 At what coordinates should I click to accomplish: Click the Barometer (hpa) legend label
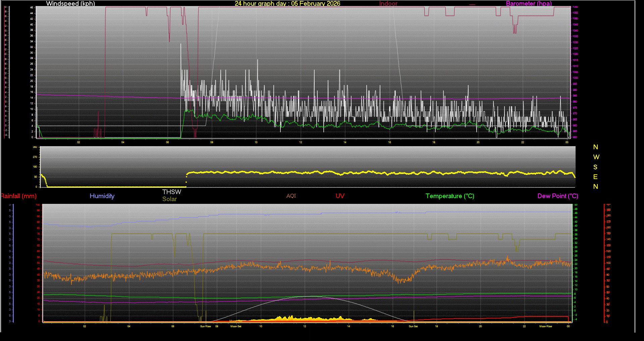pyautogui.click(x=529, y=4)
